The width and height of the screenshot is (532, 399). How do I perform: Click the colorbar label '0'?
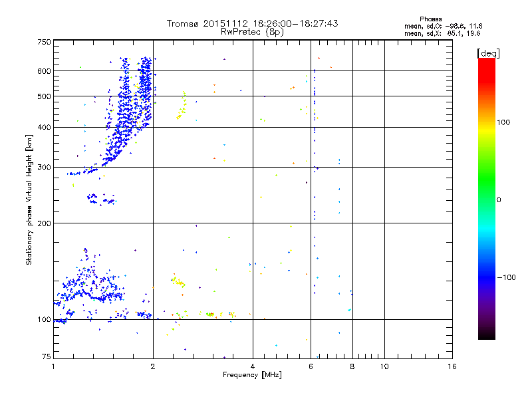click(x=499, y=200)
